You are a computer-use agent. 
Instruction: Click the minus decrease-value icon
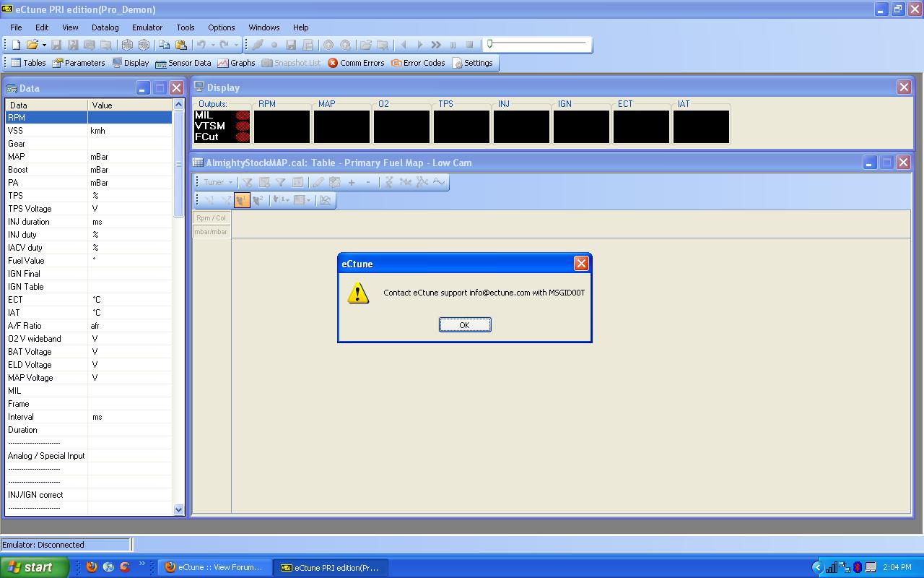click(x=367, y=182)
